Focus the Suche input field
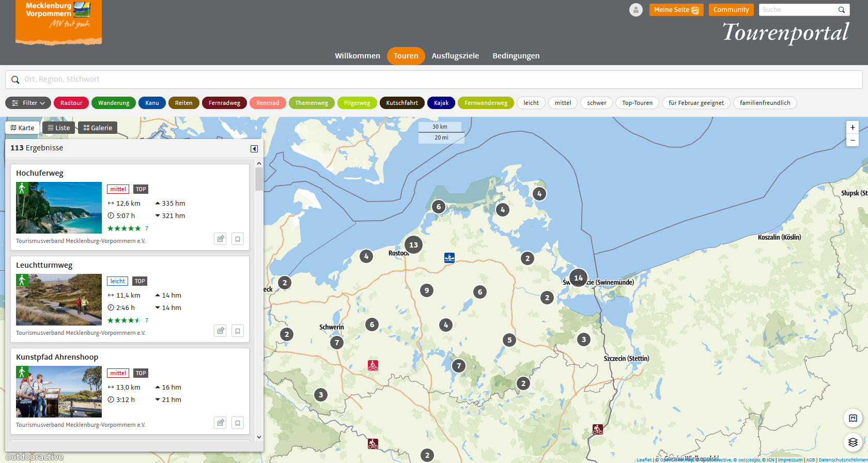Image resolution: width=868 pixels, height=463 pixels. click(798, 10)
